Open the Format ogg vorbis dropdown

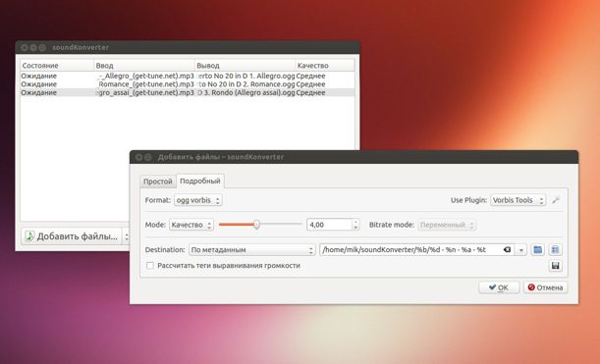click(x=197, y=200)
